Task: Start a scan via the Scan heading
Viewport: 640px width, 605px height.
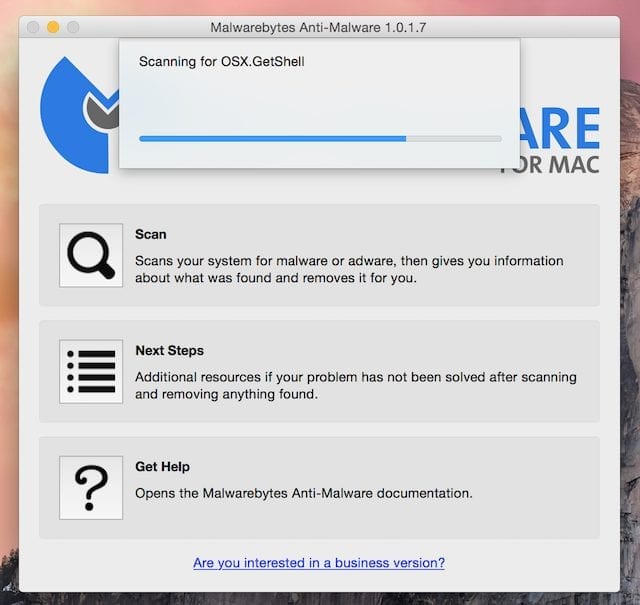Action: (x=151, y=234)
